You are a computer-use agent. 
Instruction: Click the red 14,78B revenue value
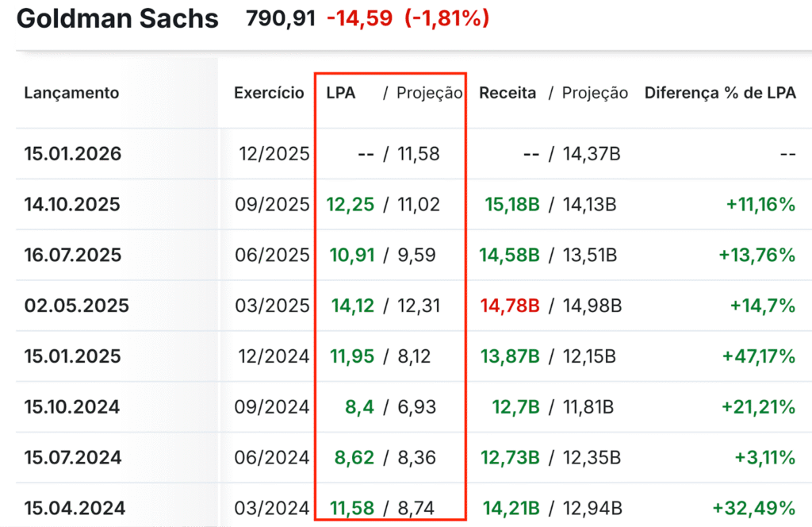point(510,306)
